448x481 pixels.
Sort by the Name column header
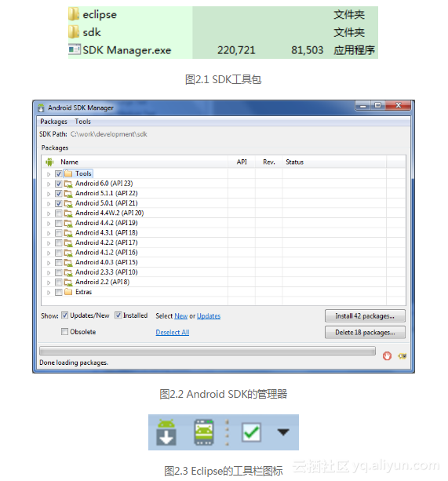click(69, 162)
